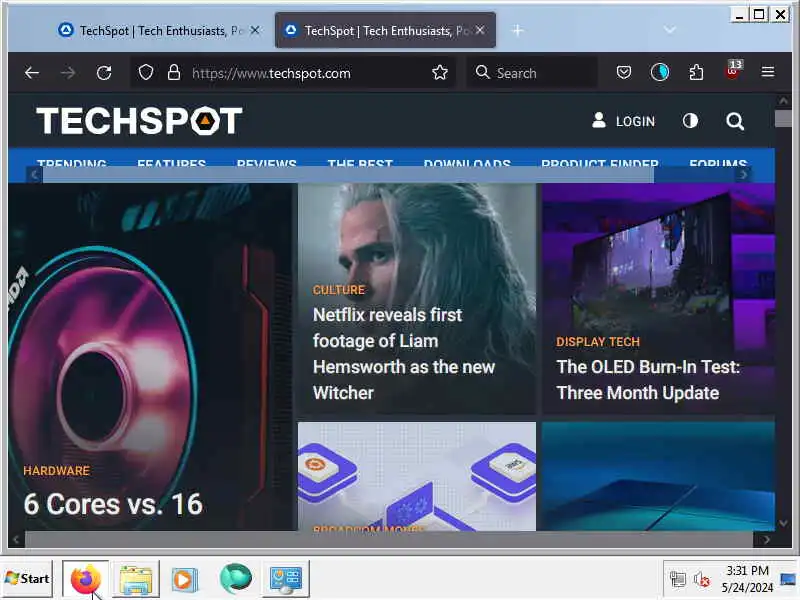Screen dimensions: 800x600
Task: Open the REVIEWS nav item
Action: click(x=266, y=162)
